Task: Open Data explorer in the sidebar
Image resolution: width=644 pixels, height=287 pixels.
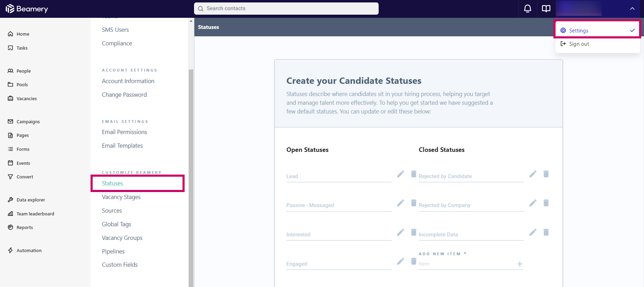Action: click(x=26, y=200)
